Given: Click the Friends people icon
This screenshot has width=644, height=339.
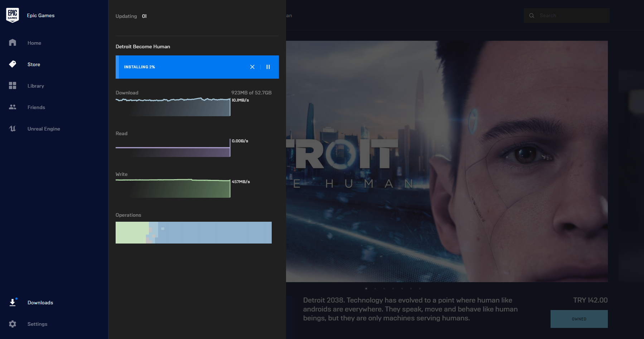Looking at the screenshot, I should coord(13,107).
